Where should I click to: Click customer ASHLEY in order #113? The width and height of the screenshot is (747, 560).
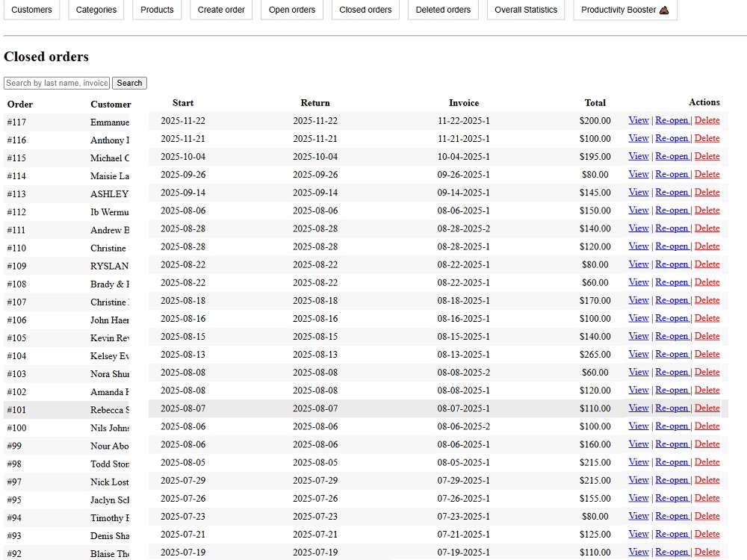[109, 194]
